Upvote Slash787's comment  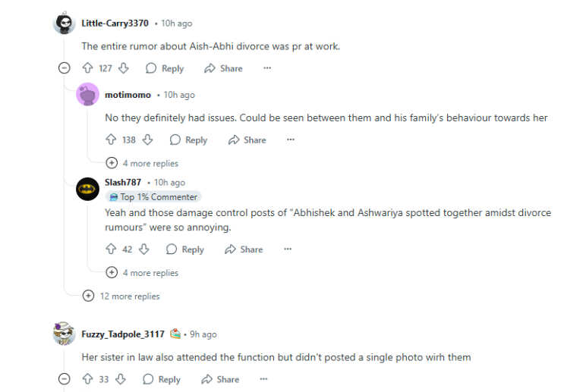coord(111,249)
